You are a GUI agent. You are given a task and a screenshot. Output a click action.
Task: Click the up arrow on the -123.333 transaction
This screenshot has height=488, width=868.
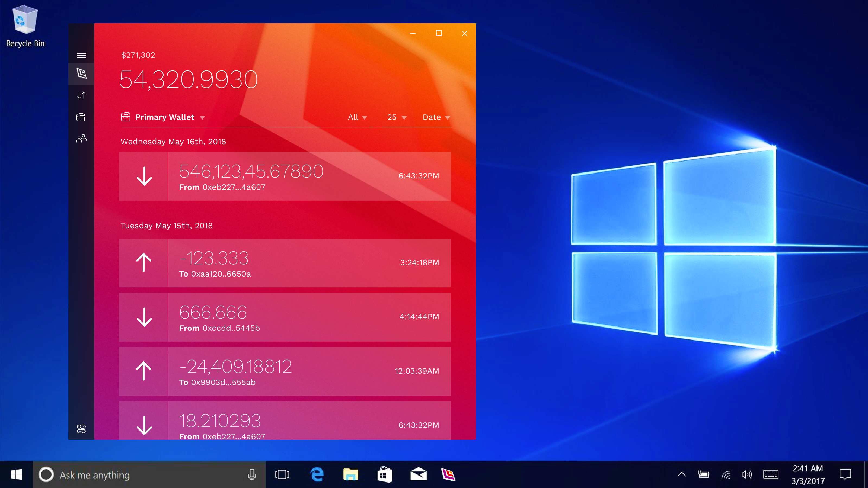144,262
